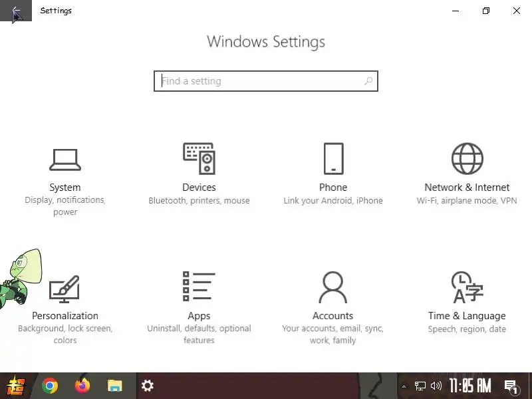This screenshot has height=399, width=532.
Task: Select the Personalization label
Action: [x=65, y=316]
